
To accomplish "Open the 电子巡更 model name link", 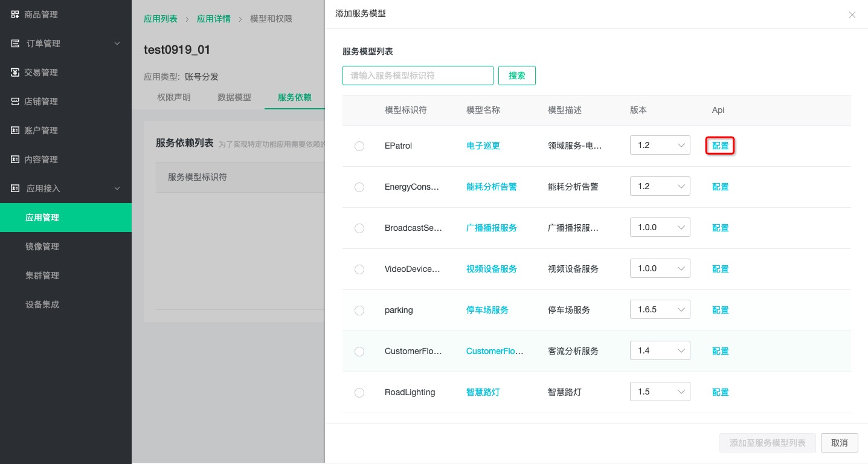I will (483, 146).
